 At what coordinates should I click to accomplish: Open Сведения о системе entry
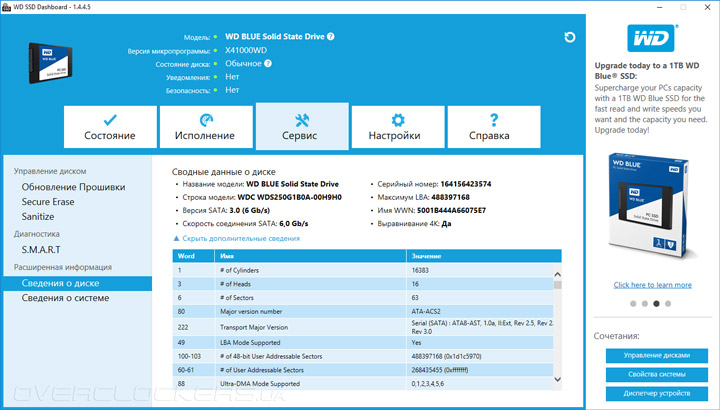(x=65, y=298)
